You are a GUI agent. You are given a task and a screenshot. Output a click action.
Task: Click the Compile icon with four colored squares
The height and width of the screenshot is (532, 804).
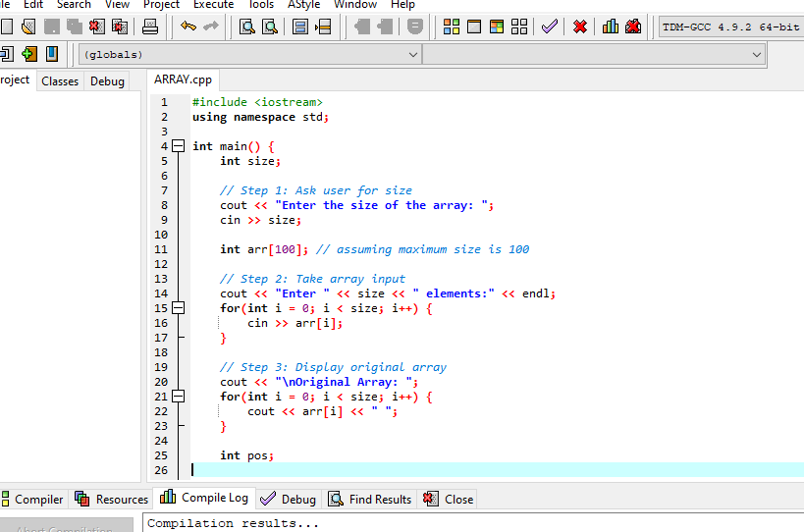[452, 27]
